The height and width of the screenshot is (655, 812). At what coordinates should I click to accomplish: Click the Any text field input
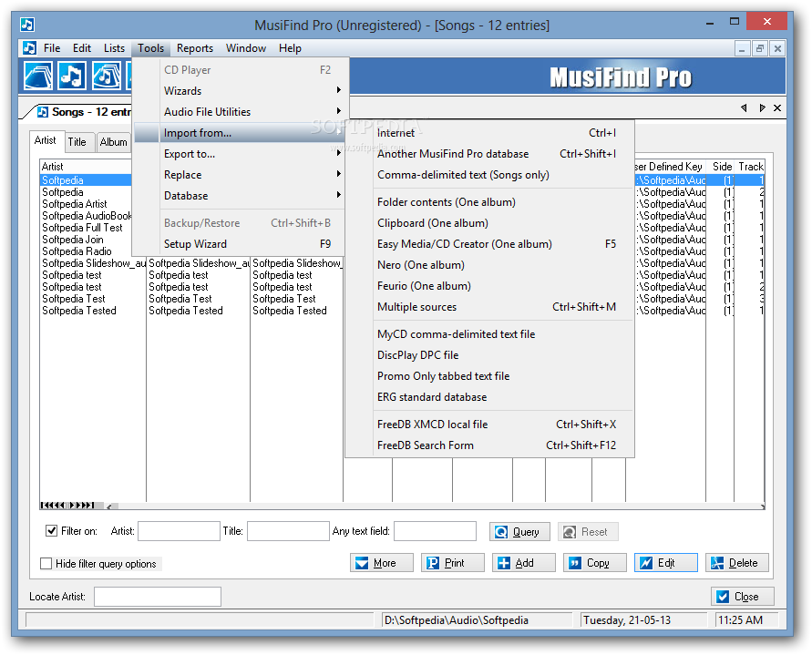[x=435, y=531]
